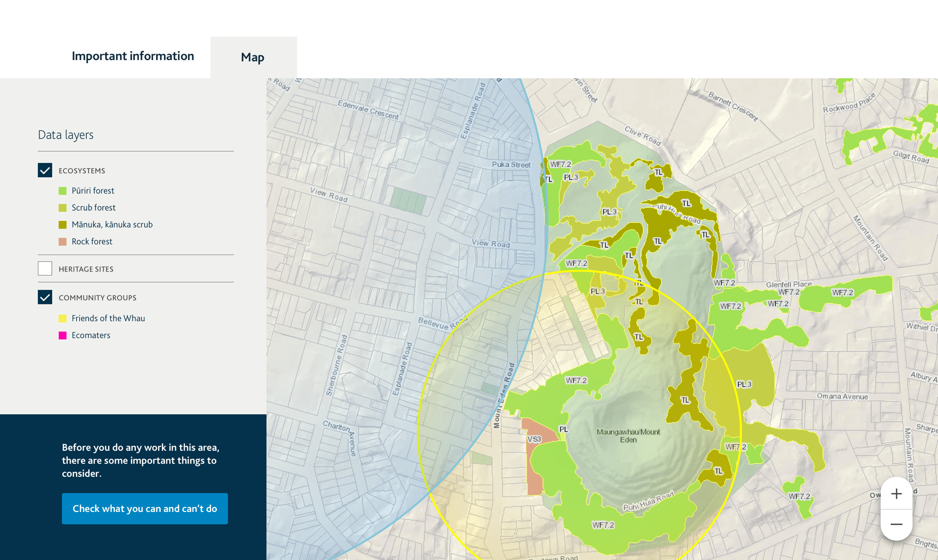
Task: Zoom out the map with minus icon
Action: [x=896, y=524]
